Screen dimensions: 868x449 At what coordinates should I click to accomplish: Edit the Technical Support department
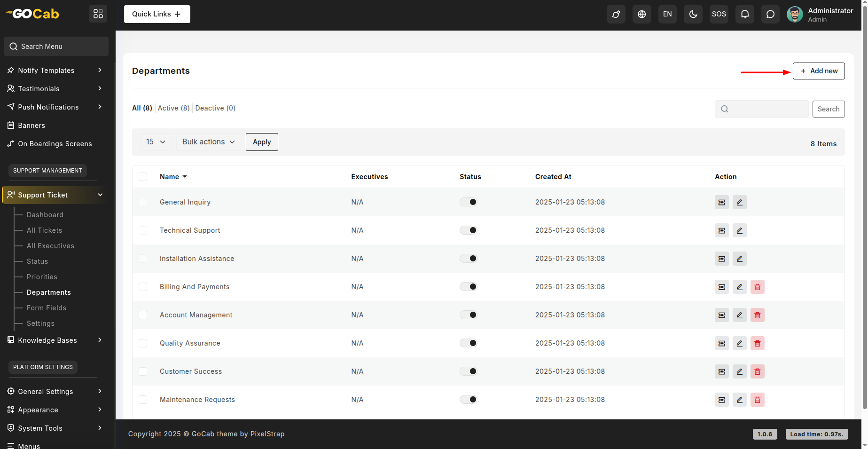pyautogui.click(x=739, y=230)
